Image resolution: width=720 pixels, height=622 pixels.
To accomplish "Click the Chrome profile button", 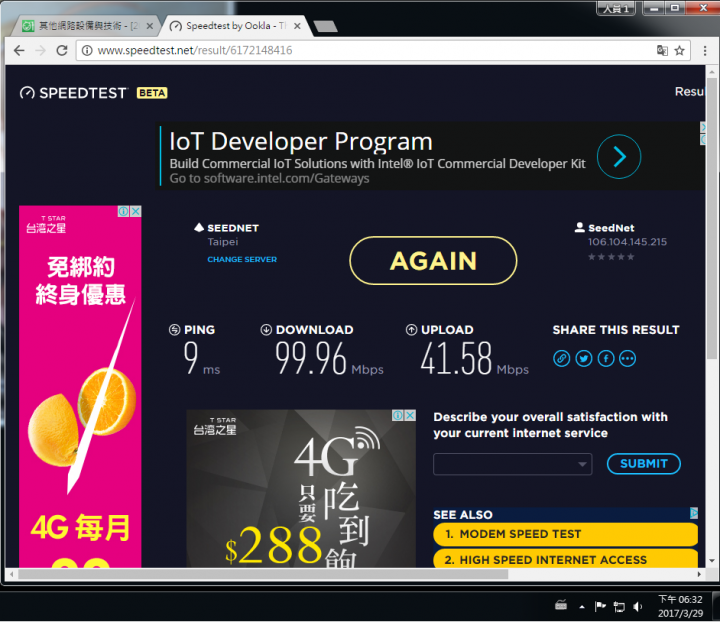I will click(616, 8).
